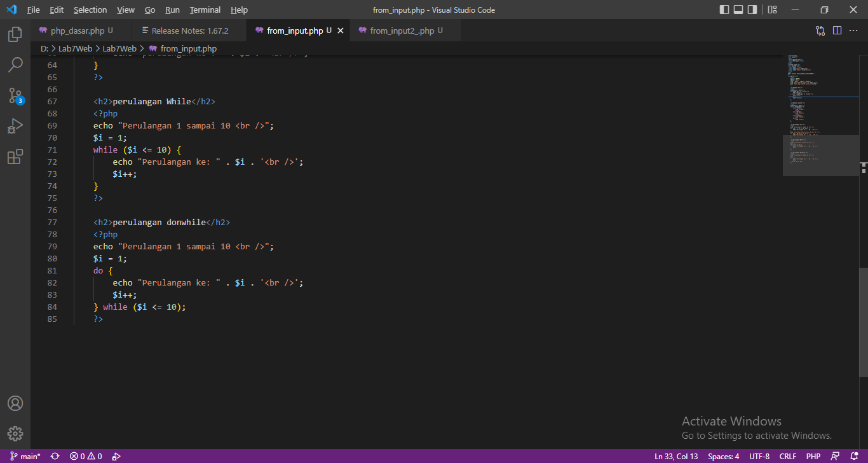The width and height of the screenshot is (868, 463).
Task: Close the from_input.php tab
Action: [340, 31]
